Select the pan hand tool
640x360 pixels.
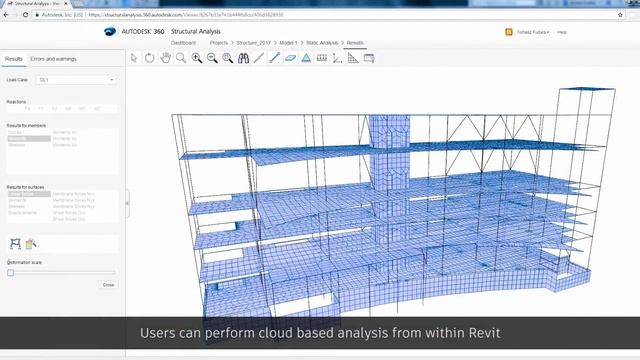165,58
